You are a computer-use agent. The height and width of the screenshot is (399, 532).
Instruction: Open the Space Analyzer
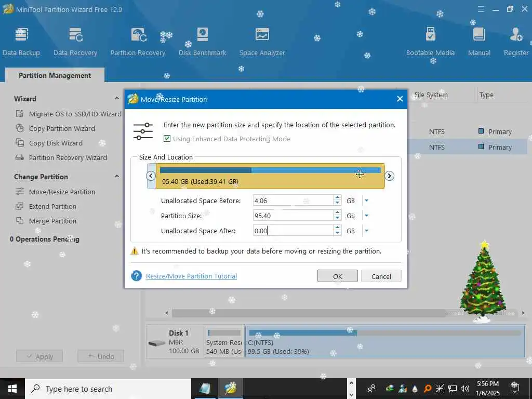[x=262, y=42]
